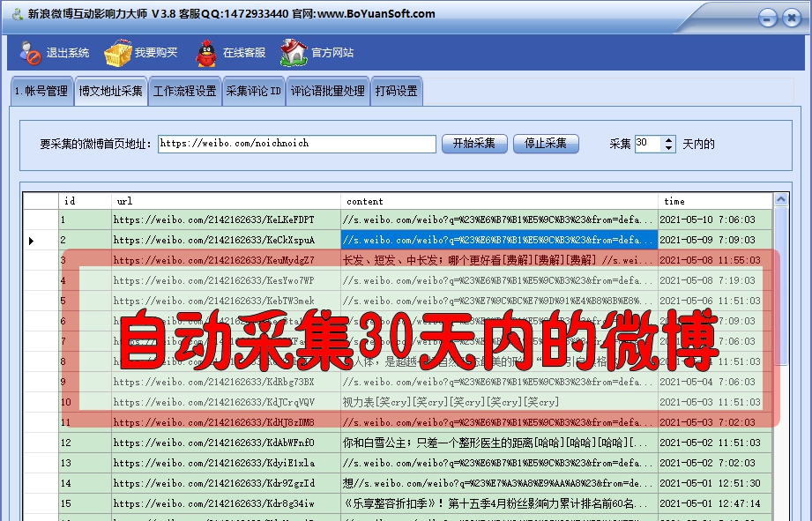Click time cell 2021-05-02 7:02:03
Viewport: 812px width, 521px height.
[715, 463]
